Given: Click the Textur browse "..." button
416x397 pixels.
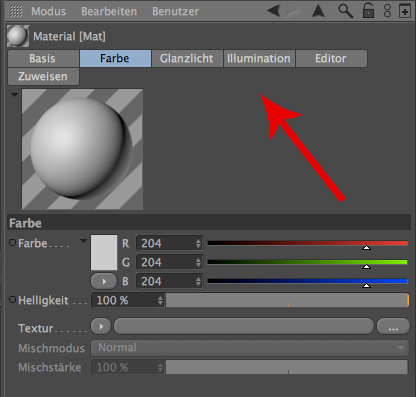Looking at the screenshot, I should 393,326.
